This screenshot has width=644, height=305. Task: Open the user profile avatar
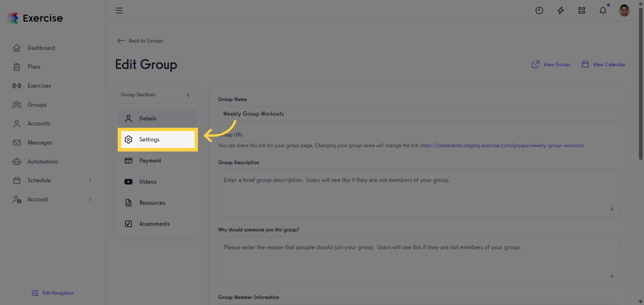click(x=624, y=10)
